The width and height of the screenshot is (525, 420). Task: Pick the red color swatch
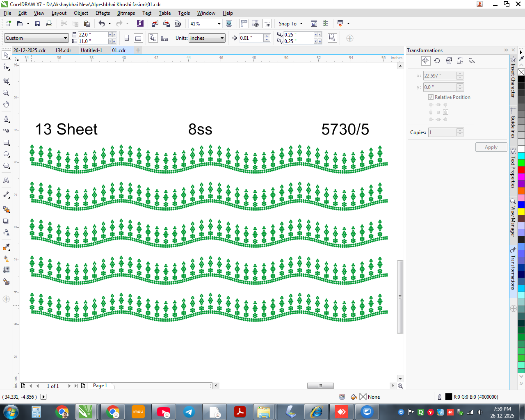521,170
